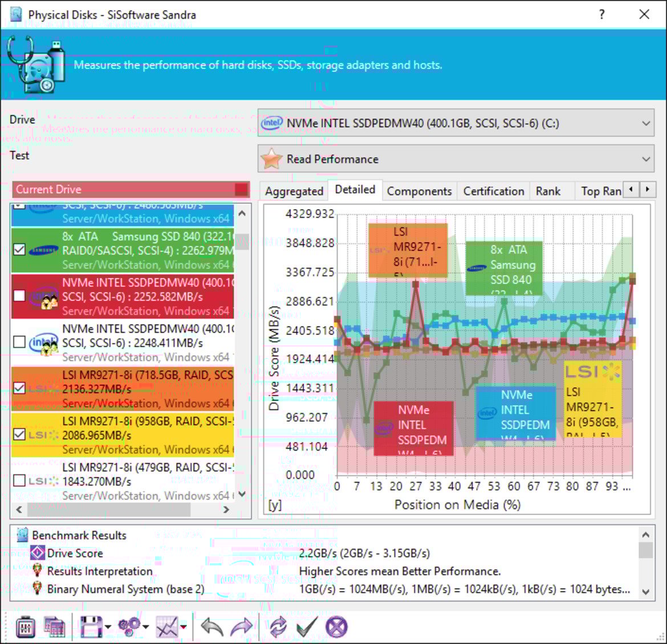Click the orange LSI MR9271-8i chart label

point(408,250)
